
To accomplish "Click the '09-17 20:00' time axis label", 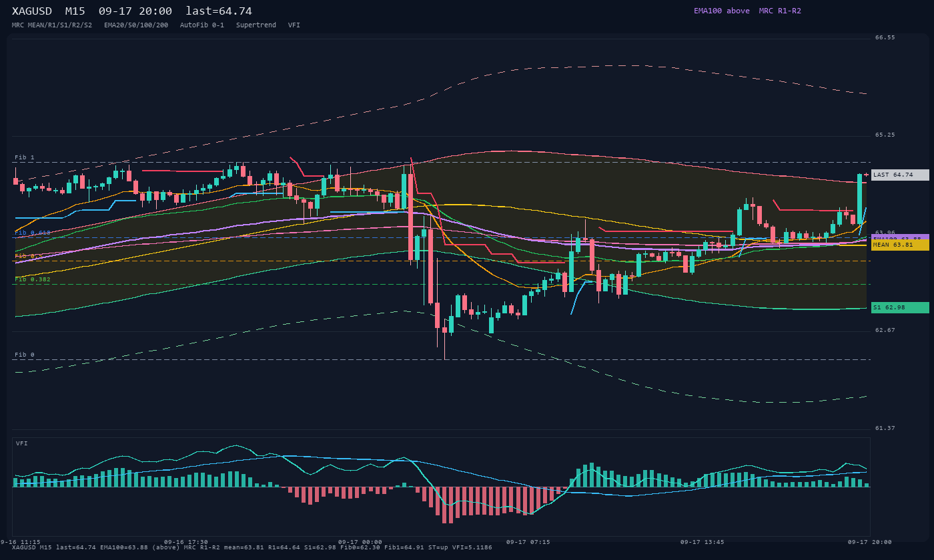I will click(x=870, y=542).
